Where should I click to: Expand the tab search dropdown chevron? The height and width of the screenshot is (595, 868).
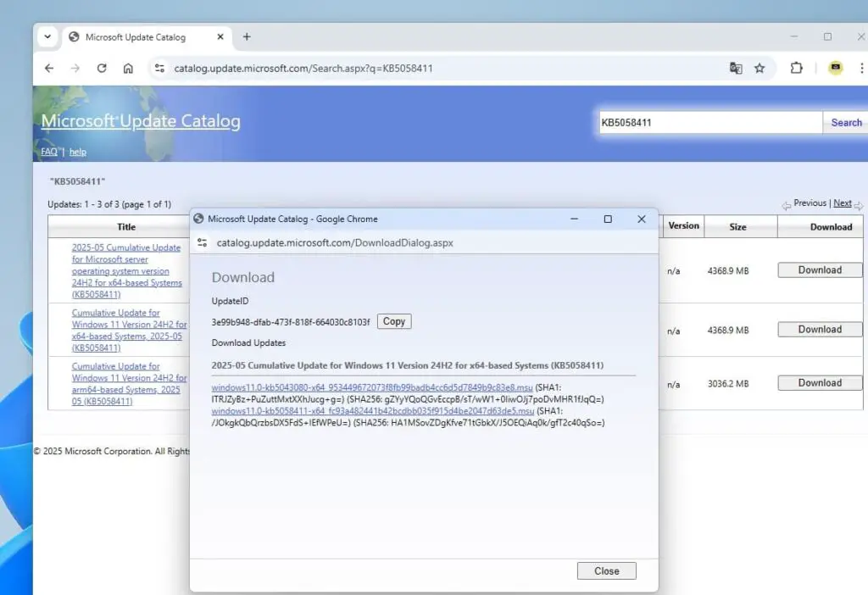[x=47, y=36]
